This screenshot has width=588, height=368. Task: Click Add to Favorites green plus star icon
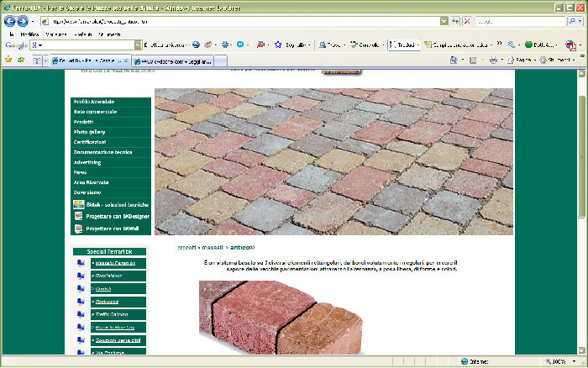[x=21, y=60]
